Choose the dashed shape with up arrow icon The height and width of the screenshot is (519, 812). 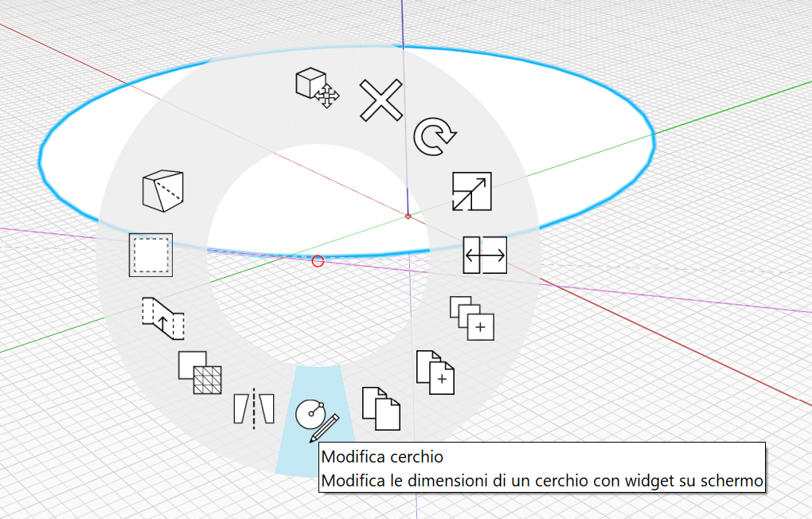(163, 318)
